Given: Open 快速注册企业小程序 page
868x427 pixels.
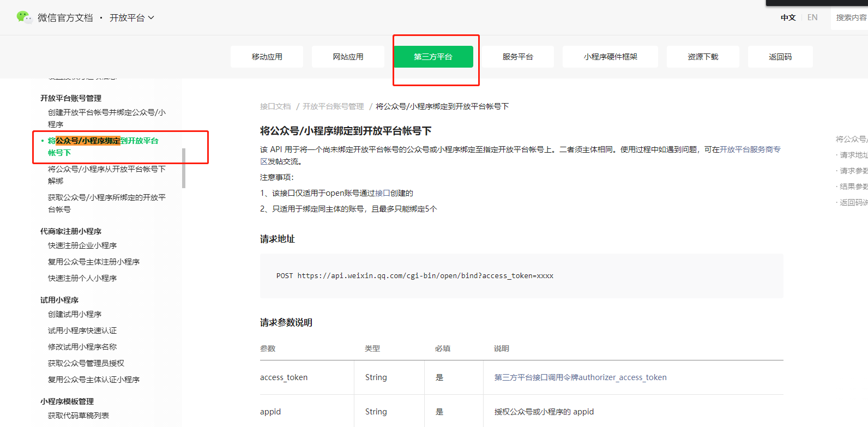Looking at the screenshot, I should (x=82, y=245).
